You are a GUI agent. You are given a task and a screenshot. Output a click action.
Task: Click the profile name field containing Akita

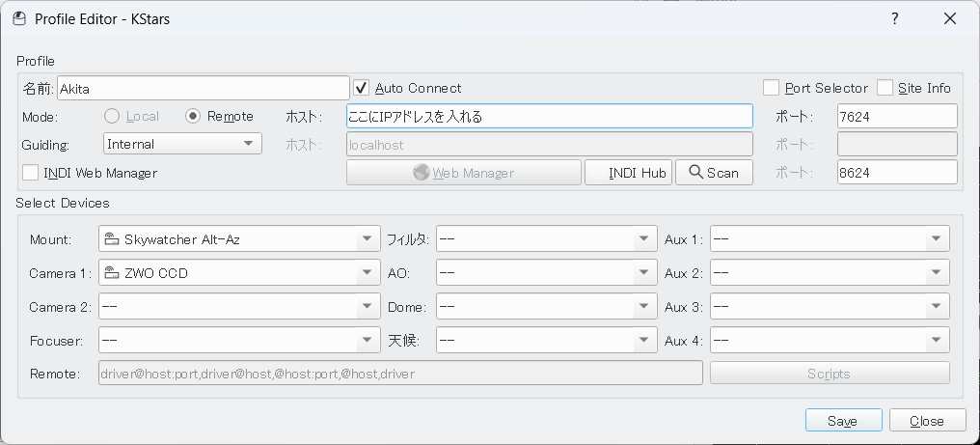203,88
